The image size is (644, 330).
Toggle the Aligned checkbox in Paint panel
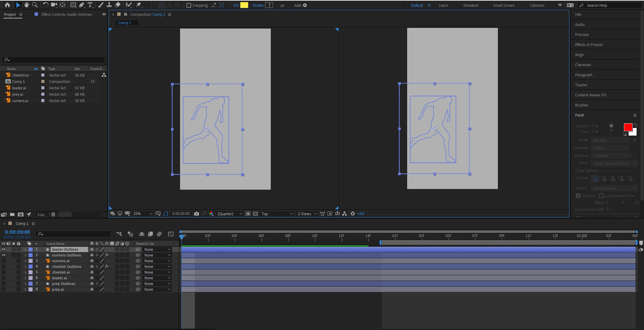(578, 196)
